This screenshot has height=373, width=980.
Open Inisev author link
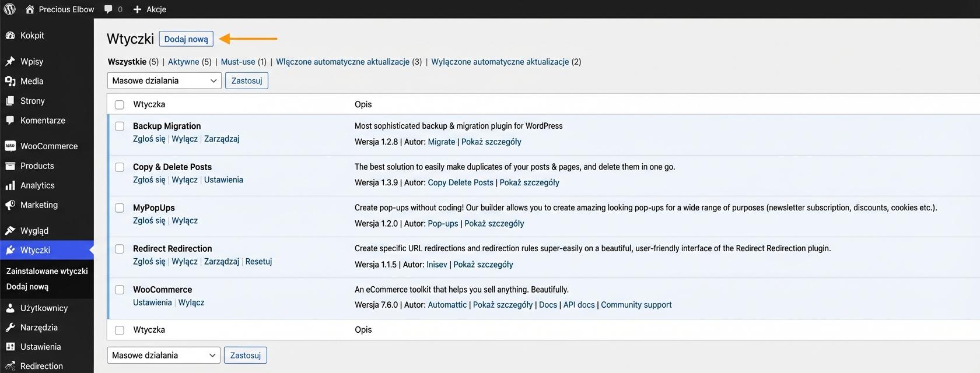click(x=436, y=264)
